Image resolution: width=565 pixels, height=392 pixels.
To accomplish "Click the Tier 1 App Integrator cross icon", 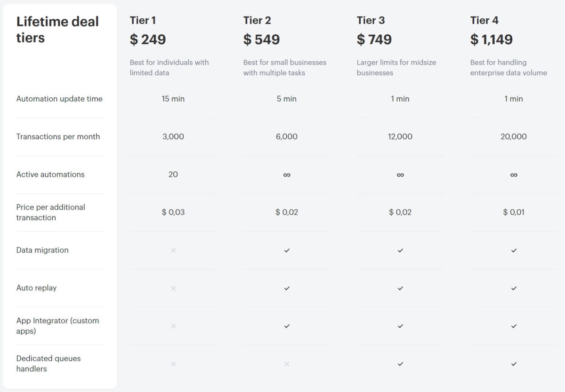I will [173, 326].
